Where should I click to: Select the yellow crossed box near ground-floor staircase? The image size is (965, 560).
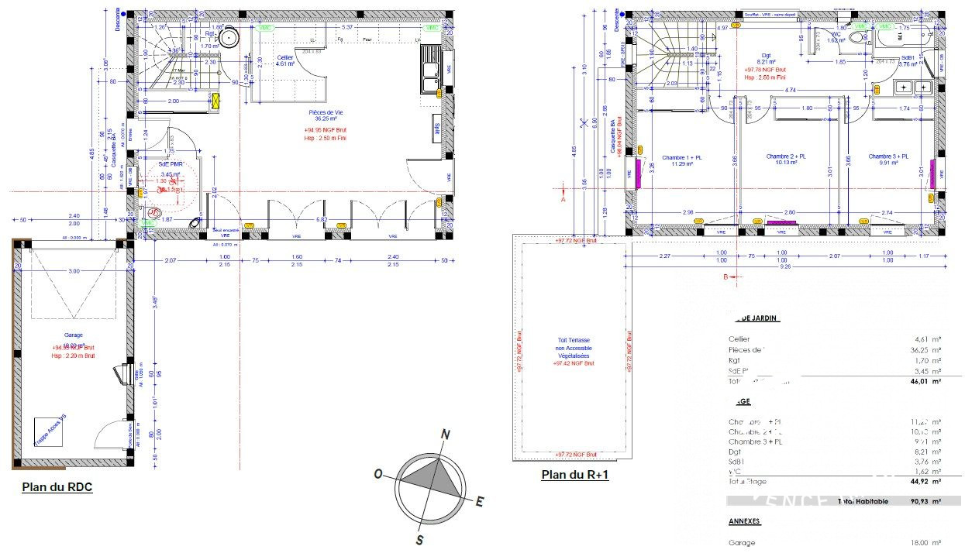(215, 101)
